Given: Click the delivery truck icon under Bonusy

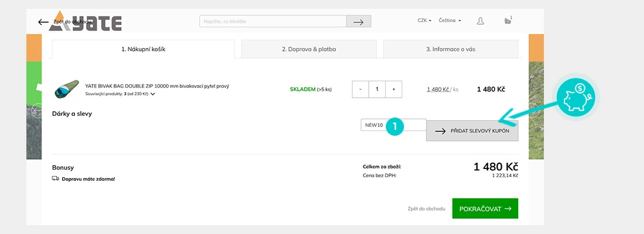Looking at the screenshot, I should click(56, 178).
